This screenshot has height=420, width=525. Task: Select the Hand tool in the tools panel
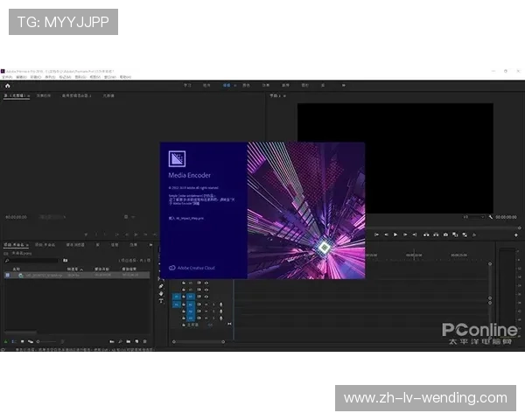[161, 294]
